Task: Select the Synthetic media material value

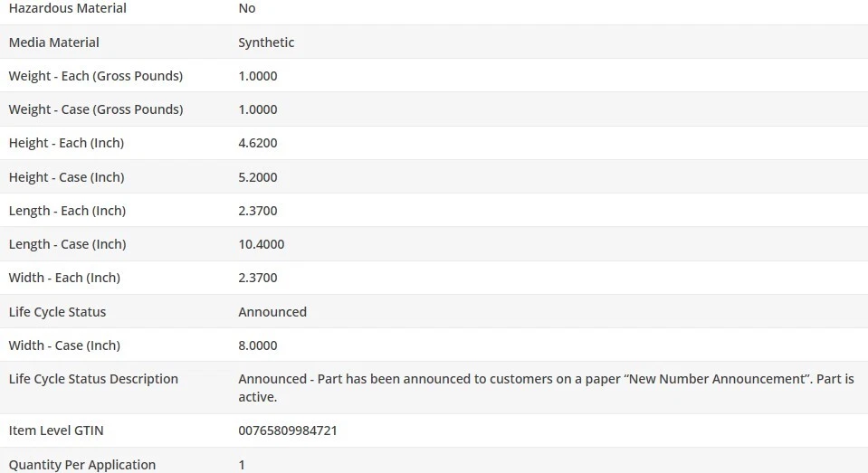Action: pyautogui.click(x=266, y=43)
